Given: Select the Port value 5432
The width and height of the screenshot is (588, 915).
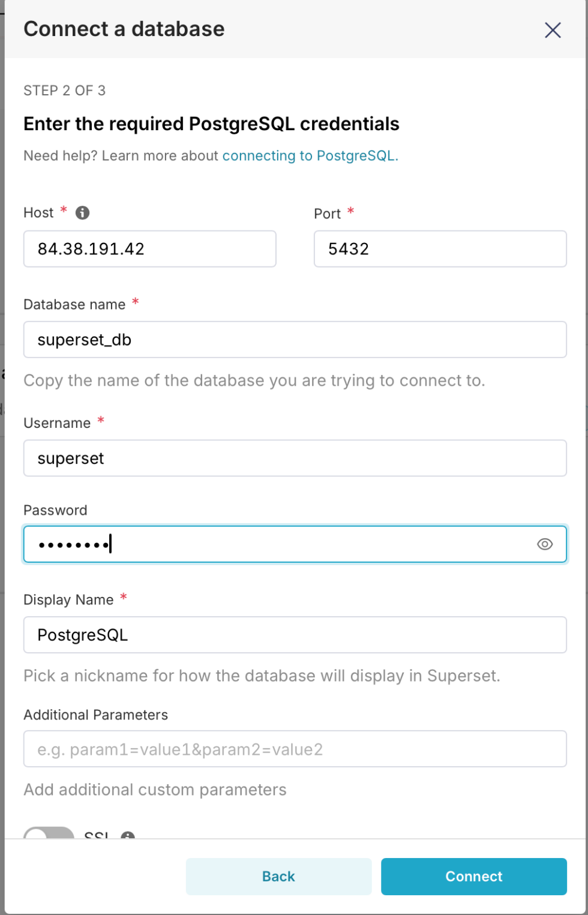Looking at the screenshot, I should tap(349, 248).
